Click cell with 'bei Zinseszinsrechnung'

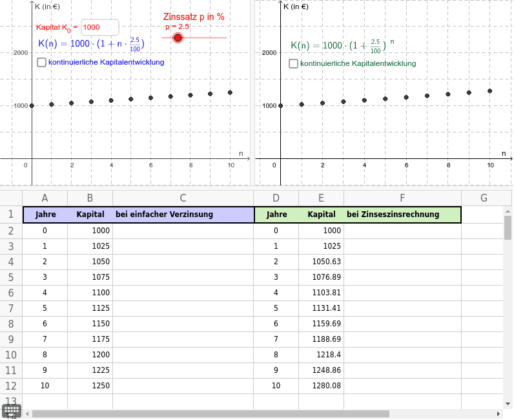pyautogui.click(x=402, y=215)
